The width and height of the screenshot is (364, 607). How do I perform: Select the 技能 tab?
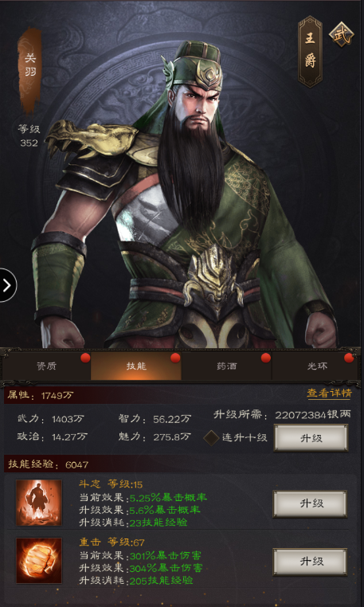(136, 366)
